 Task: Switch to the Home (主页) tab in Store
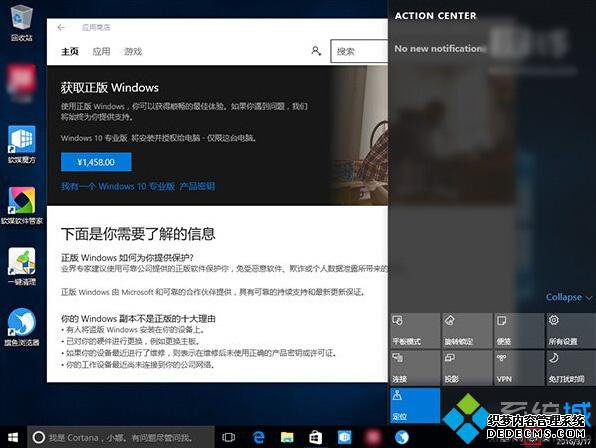[x=70, y=51]
